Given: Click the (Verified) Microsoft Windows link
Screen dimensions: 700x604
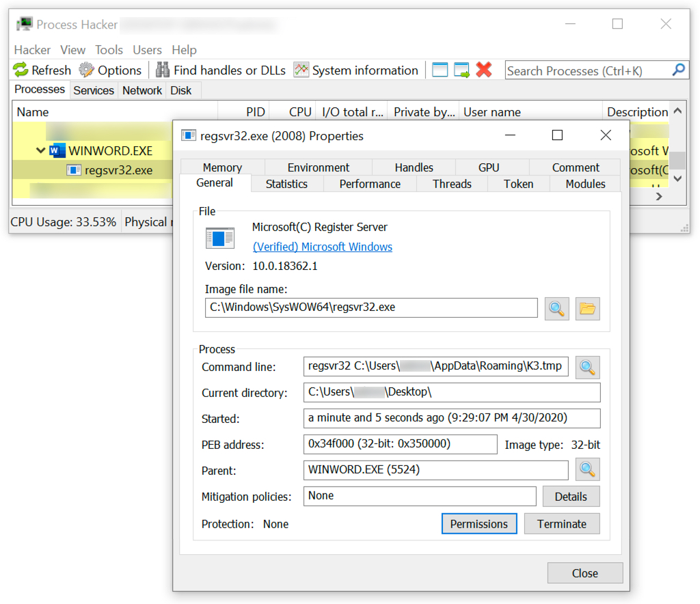Looking at the screenshot, I should coord(323,247).
